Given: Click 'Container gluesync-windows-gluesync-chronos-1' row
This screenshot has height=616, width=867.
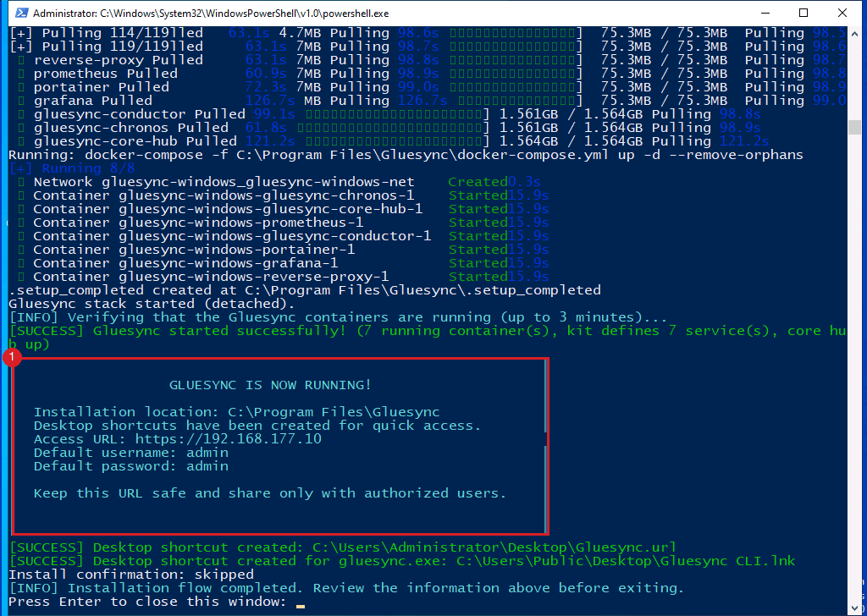Looking at the screenshot, I should 283,195.
